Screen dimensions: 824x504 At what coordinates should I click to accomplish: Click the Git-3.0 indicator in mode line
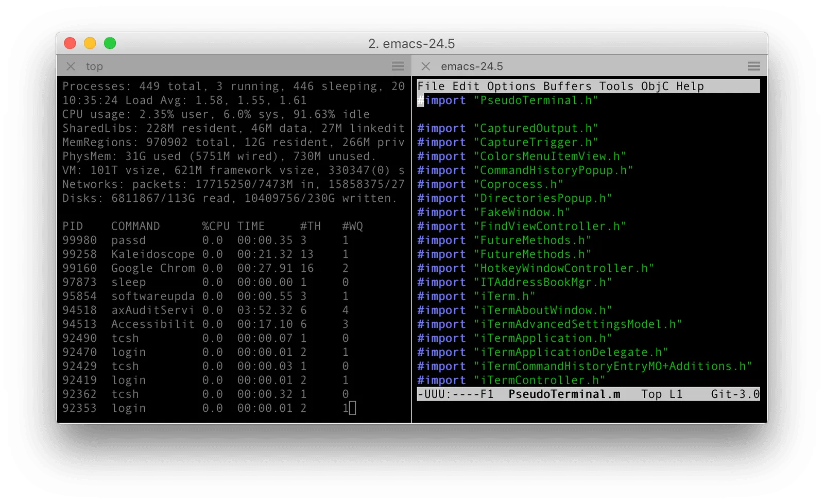tap(735, 394)
